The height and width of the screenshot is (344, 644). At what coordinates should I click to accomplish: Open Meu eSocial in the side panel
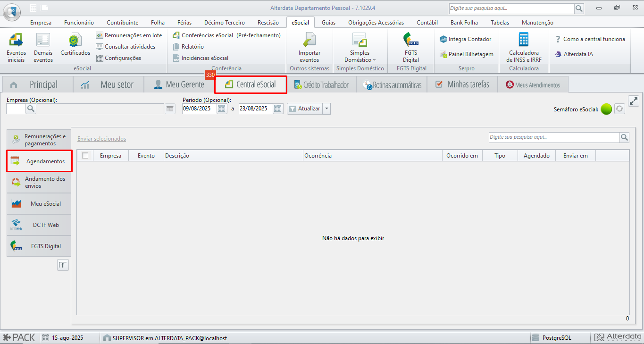(39, 204)
